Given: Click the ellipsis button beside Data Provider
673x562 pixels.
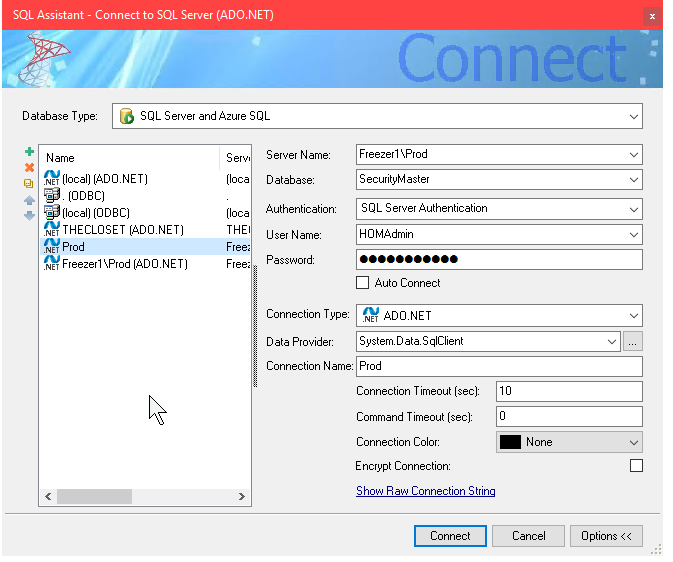Looking at the screenshot, I should pos(633,342).
